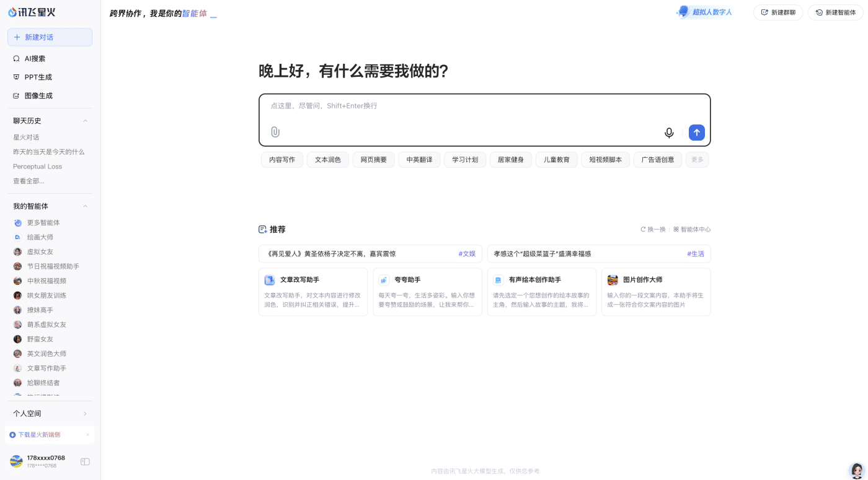
Task: Collapse the sidebar with the panel icon
Action: tap(85, 461)
